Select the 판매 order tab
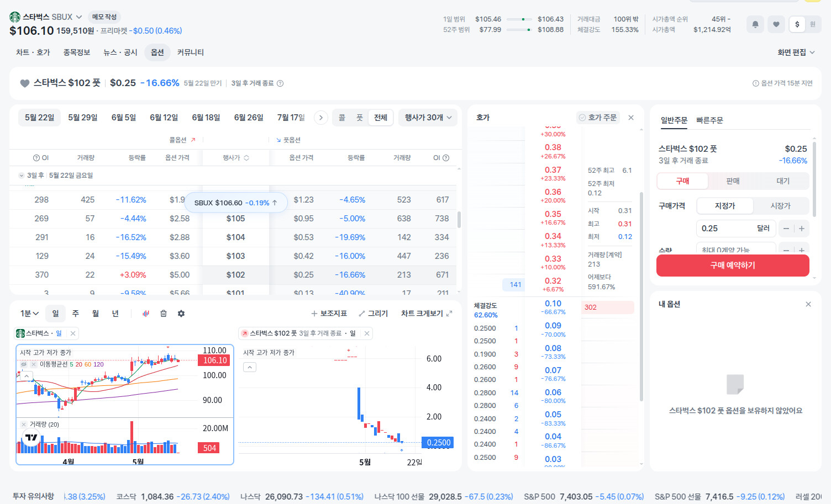Image resolution: width=831 pixels, height=504 pixels. 733,181
